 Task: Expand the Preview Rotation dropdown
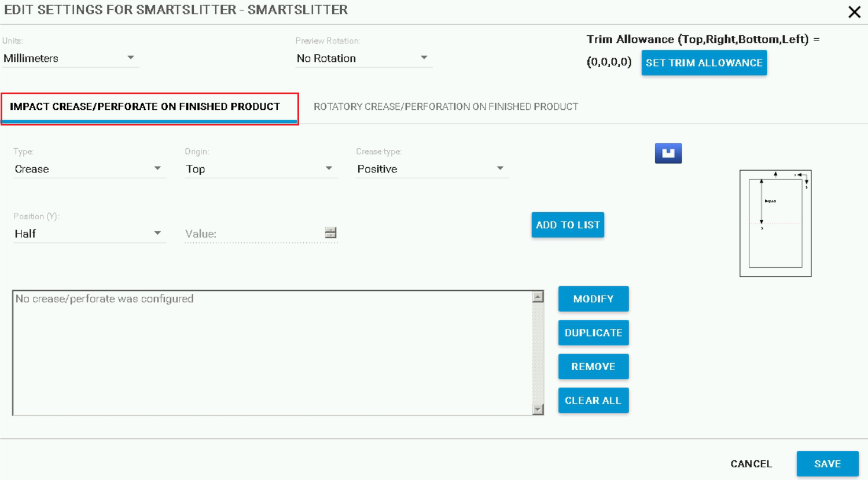[x=363, y=58]
